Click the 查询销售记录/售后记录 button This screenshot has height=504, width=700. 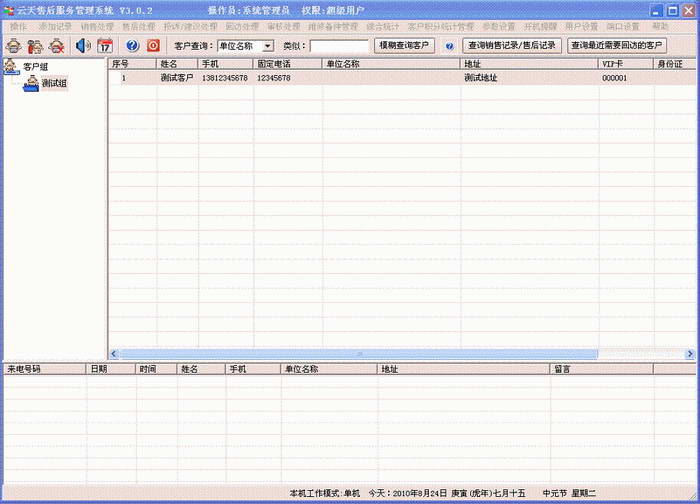pos(511,46)
